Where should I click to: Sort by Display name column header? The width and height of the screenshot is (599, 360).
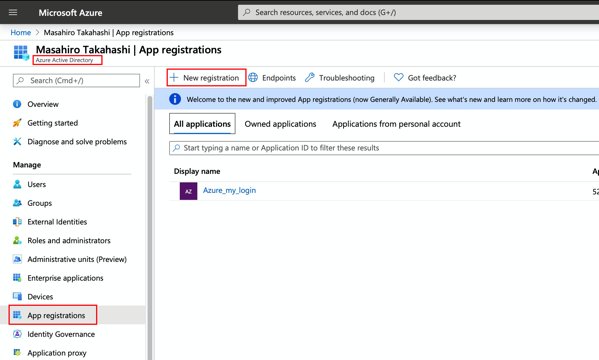197,171
